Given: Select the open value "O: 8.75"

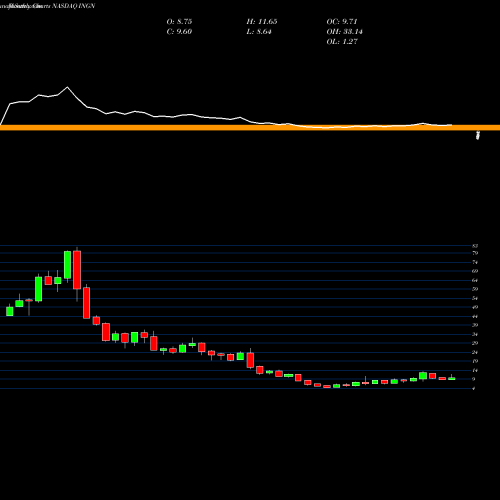Looking at the screenshot, I should pos(179,22).
